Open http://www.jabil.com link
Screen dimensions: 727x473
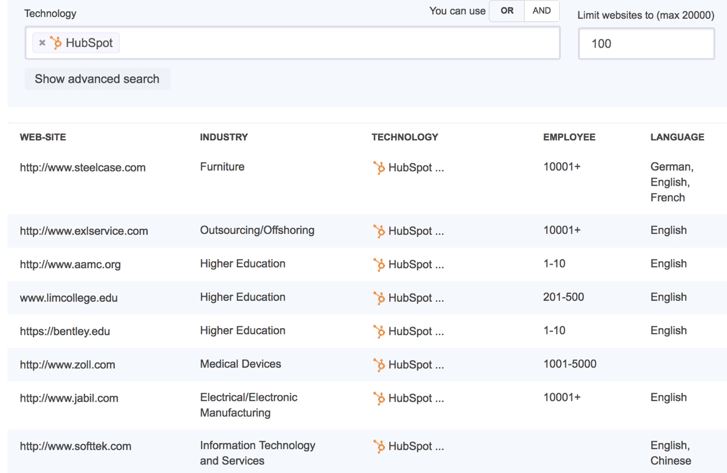coord(69,398)
